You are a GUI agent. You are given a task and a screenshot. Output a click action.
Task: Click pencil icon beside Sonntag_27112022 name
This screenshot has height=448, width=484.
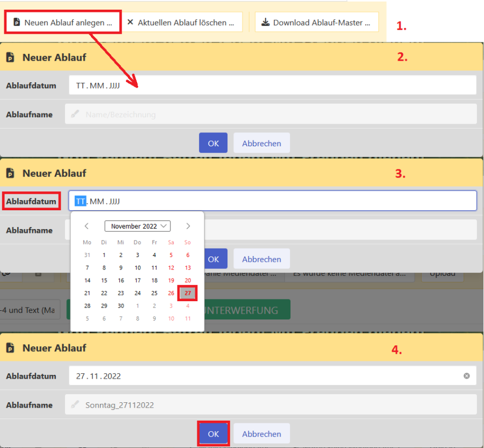click(75, 405)
